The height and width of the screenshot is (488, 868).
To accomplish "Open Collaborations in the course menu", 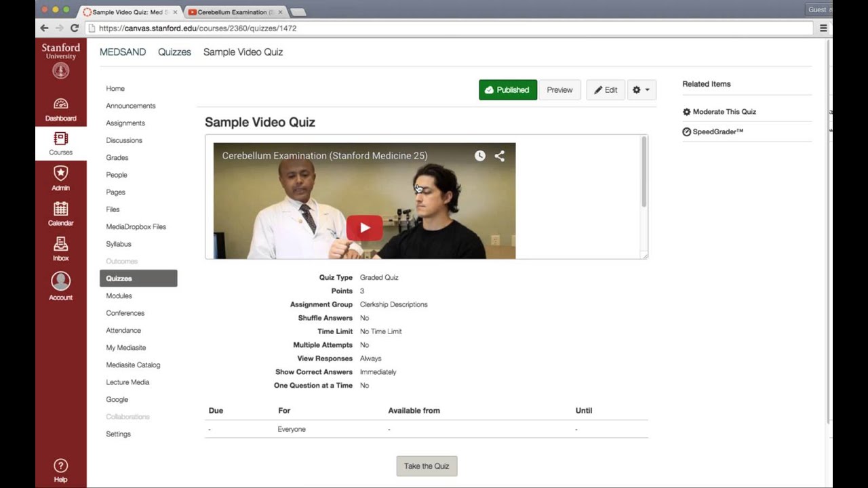I will [x=128, y=417].
